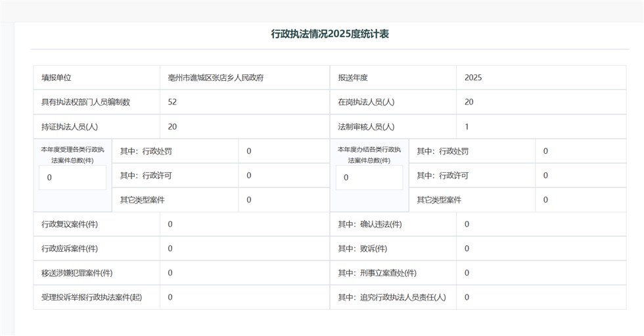This screenshot has width=644, height=336.
Task: Click the 其中: 确认违法(件) label
Action: [x=370, y=224]
